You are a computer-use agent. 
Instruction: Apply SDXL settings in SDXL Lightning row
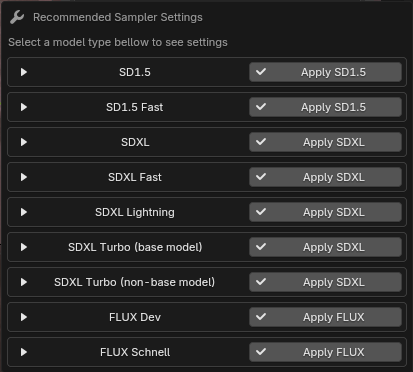point(325,212)
